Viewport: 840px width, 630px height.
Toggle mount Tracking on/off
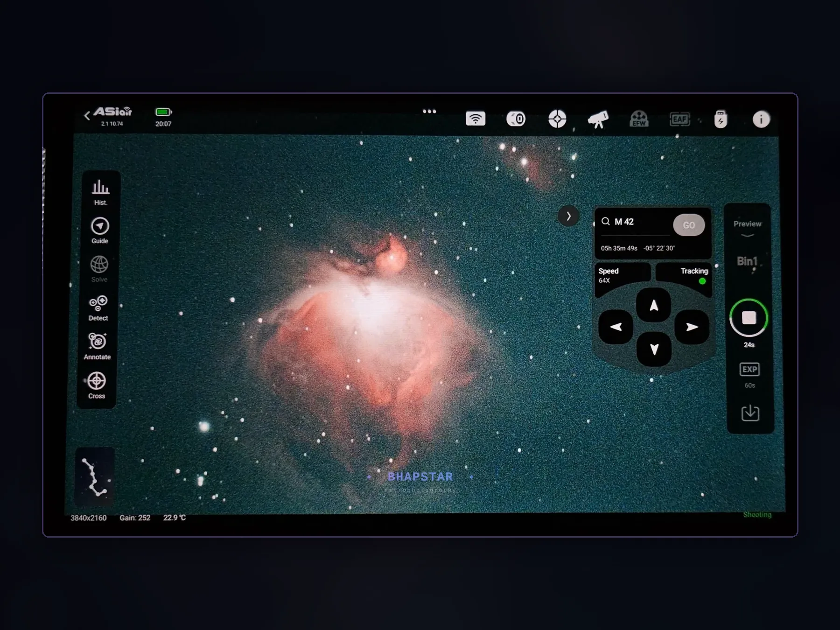pos(684,275)
